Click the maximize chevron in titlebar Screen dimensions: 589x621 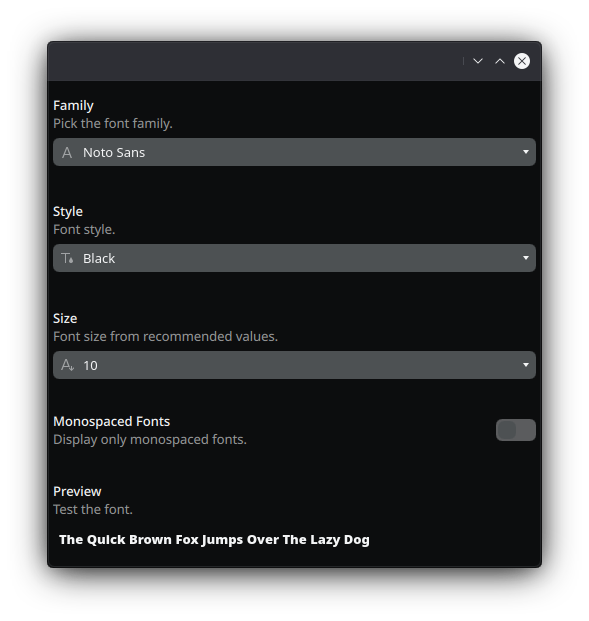point(500,61)
